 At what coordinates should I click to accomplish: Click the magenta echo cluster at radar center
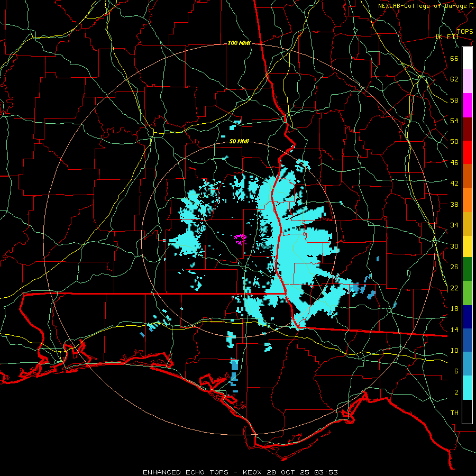coord(240,239)
